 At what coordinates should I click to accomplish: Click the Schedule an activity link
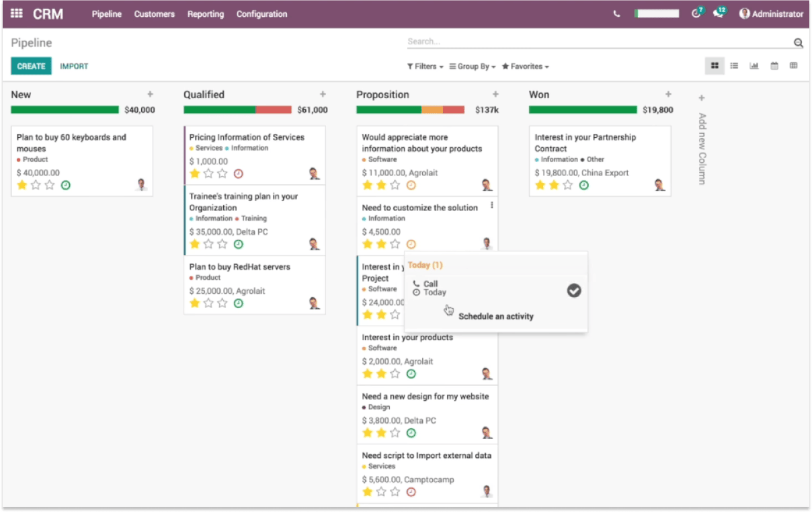click(x=496, y=316)
